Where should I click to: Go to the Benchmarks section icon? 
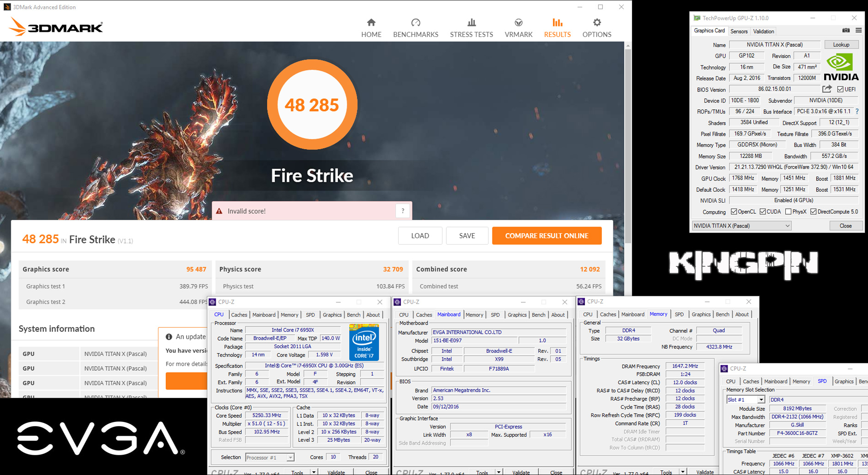[x=415, y=23]
